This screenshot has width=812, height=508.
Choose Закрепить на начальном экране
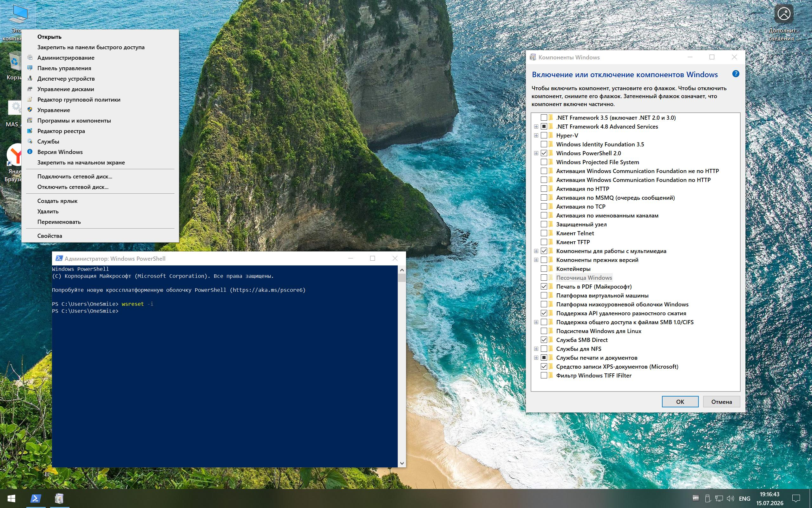[x=100, y=163]
